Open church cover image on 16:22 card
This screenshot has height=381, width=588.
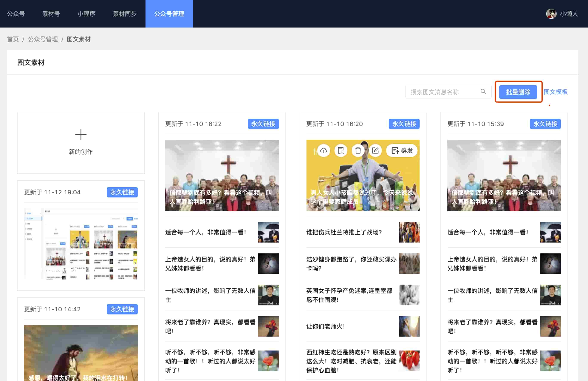(x=222, y=175)
